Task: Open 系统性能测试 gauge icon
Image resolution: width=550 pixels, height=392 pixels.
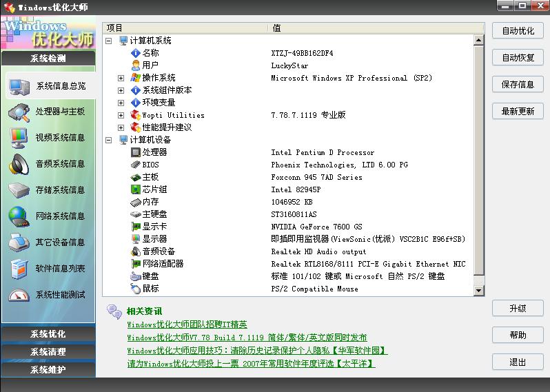Action: pyautogui.click(x=19, y=295)
